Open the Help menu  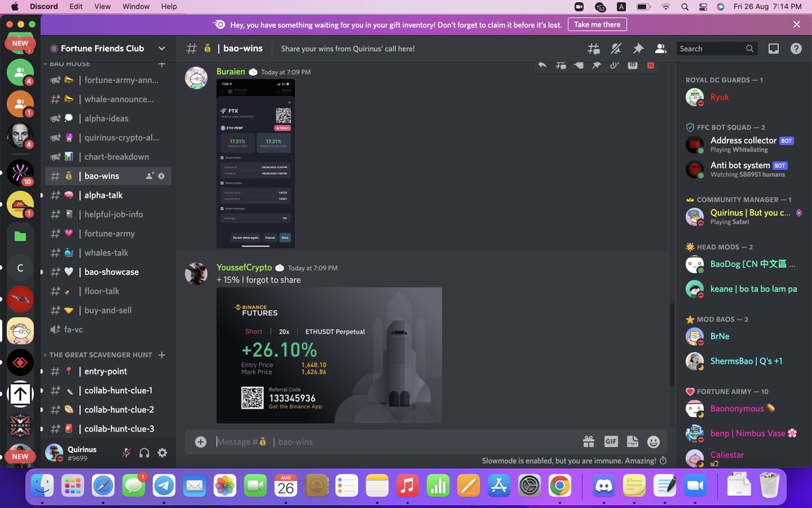[168, 7]
